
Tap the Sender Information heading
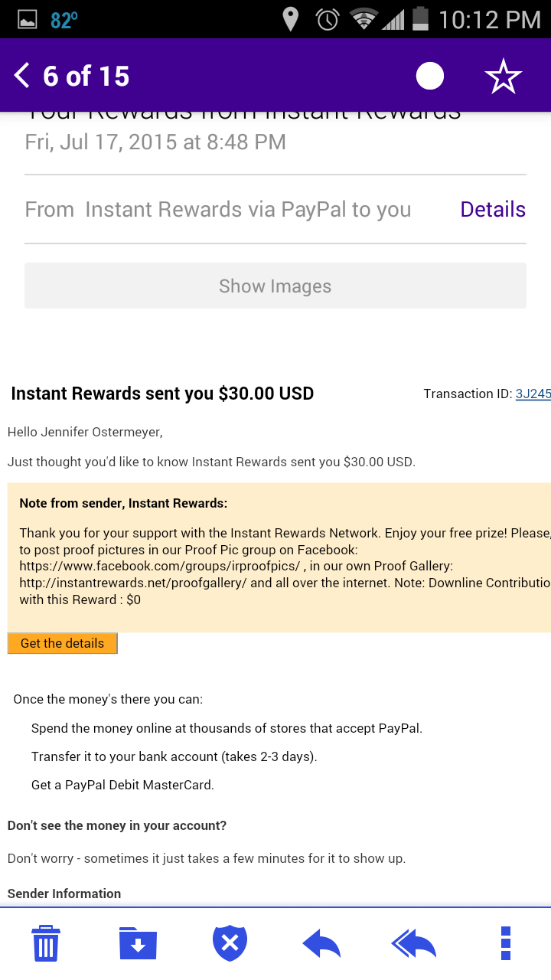coord(64,893)
